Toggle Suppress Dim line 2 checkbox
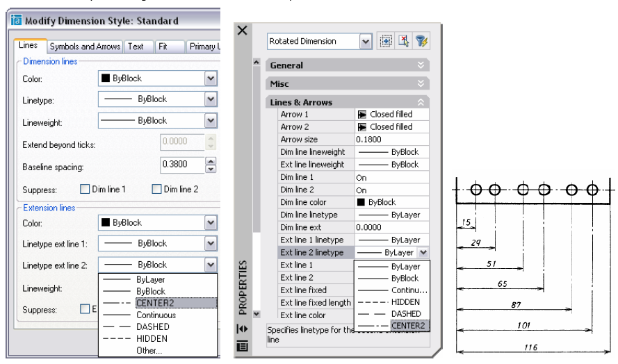The height and width of the screenshot is (364, 618). tap(156, 189)
